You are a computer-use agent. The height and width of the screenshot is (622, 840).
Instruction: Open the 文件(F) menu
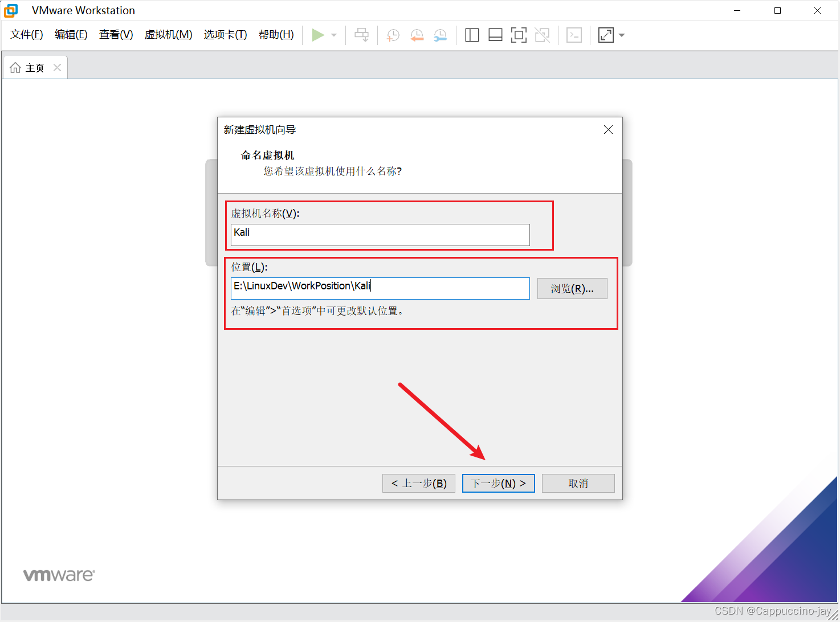27,35
